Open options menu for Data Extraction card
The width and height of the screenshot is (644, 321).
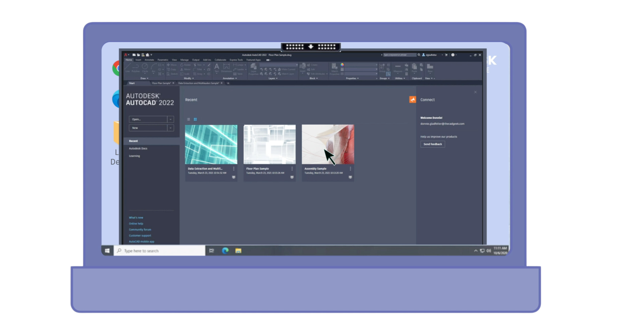pyautogui.click(x=234, y=169)
